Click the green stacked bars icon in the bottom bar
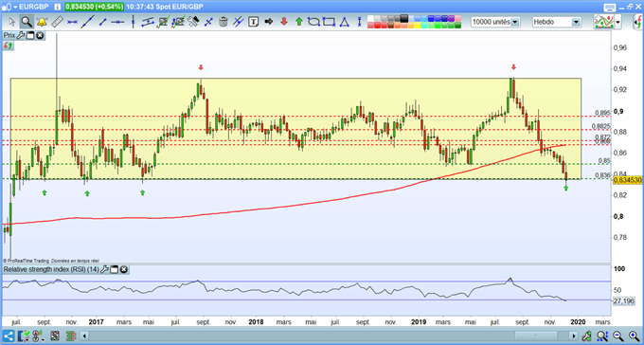 [71, 336]
